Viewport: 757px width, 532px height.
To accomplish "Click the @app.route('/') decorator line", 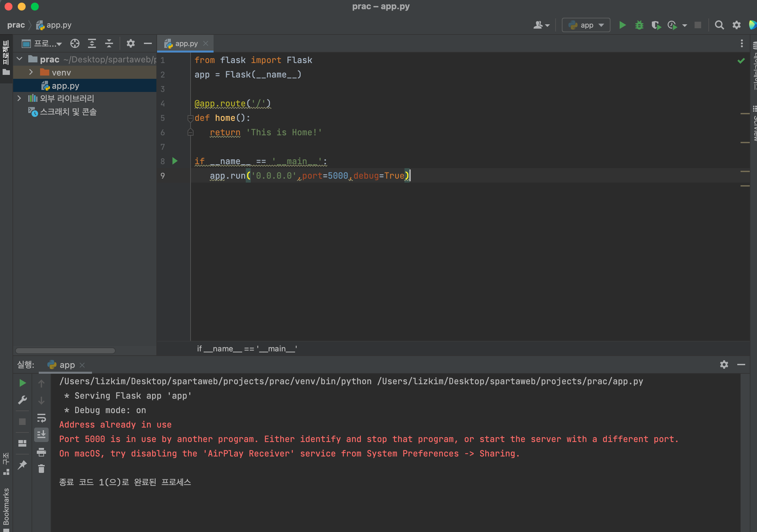I will point(232,103).
